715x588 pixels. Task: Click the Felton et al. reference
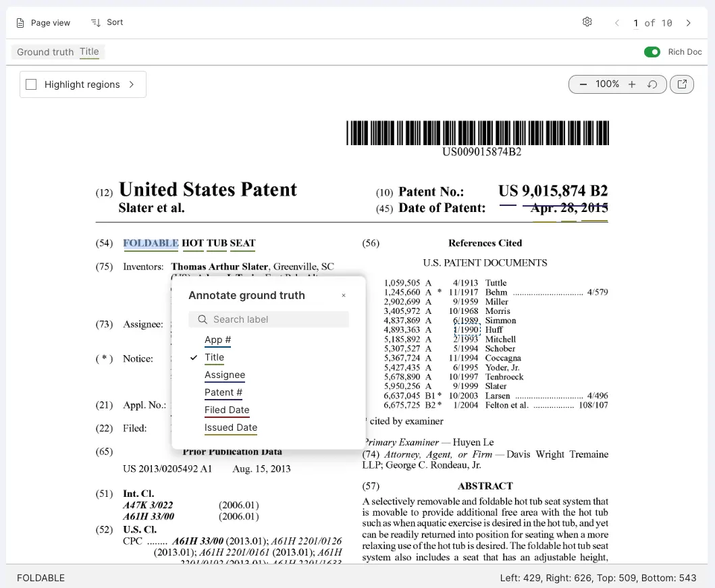[x=506, y=405]
